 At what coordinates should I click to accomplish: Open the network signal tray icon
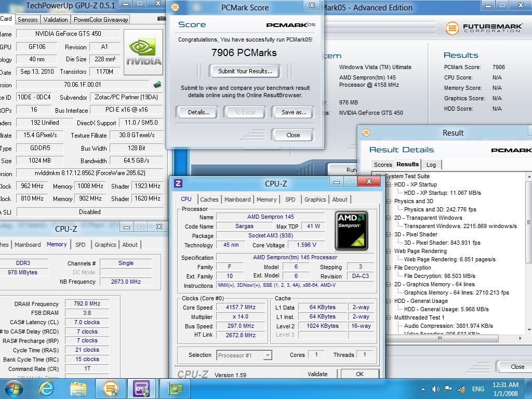pyautogui.click(x=461, y=389)
